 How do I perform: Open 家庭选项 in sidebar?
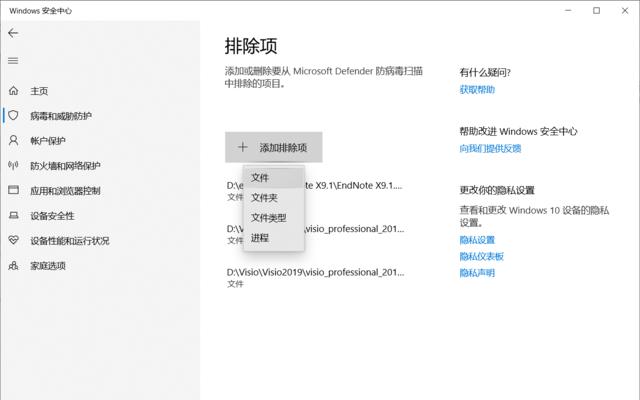point(48,266)
